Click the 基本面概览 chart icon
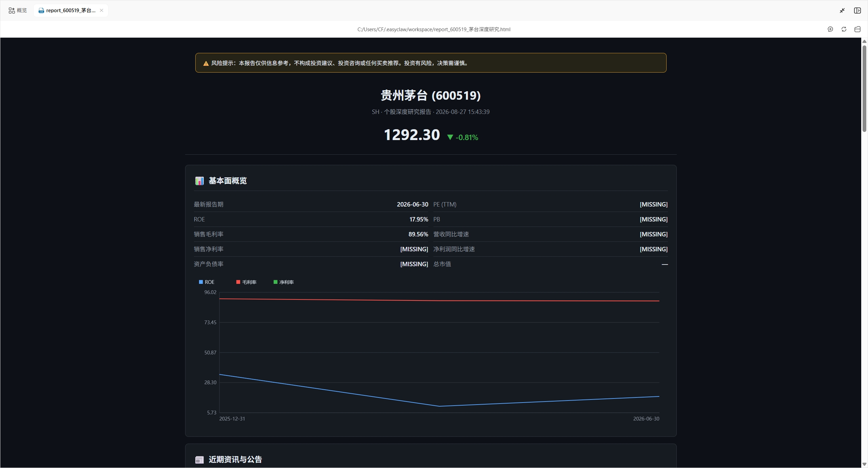868x468 pixels. click(x=199, y=181)
